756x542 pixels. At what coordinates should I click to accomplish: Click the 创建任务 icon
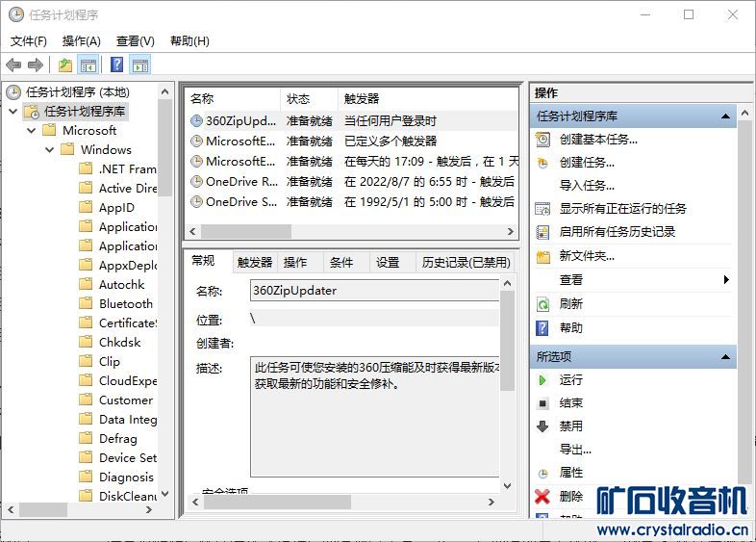542,163
